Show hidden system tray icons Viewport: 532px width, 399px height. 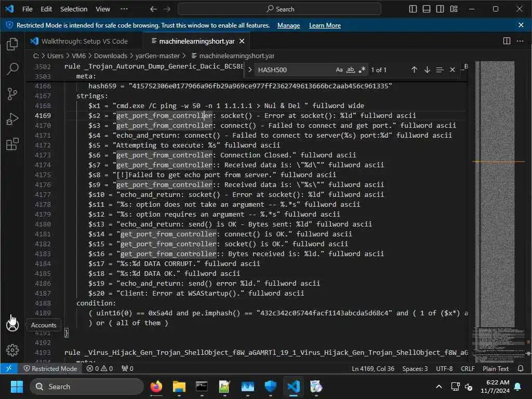[438, 387]
